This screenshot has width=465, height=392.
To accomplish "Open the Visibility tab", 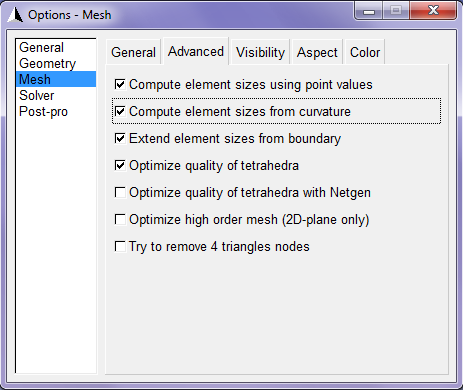I will pyautogui.click(x=260, y=52).
